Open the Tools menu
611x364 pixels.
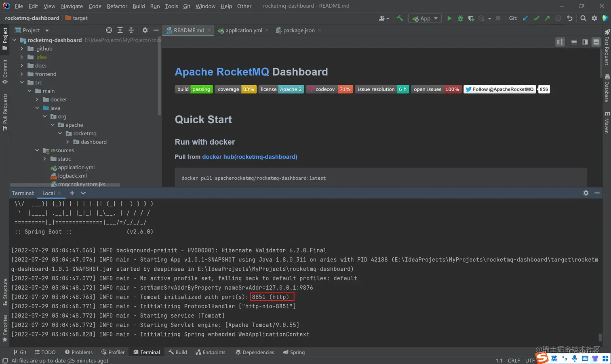(171, 6)
